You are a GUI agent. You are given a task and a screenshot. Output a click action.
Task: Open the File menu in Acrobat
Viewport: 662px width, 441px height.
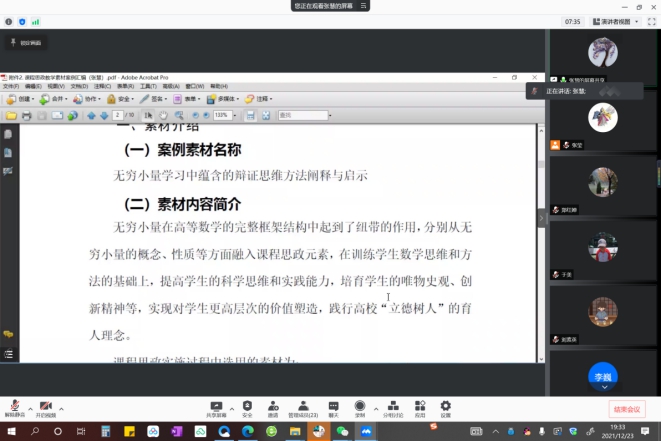click(x=10, y=87)
